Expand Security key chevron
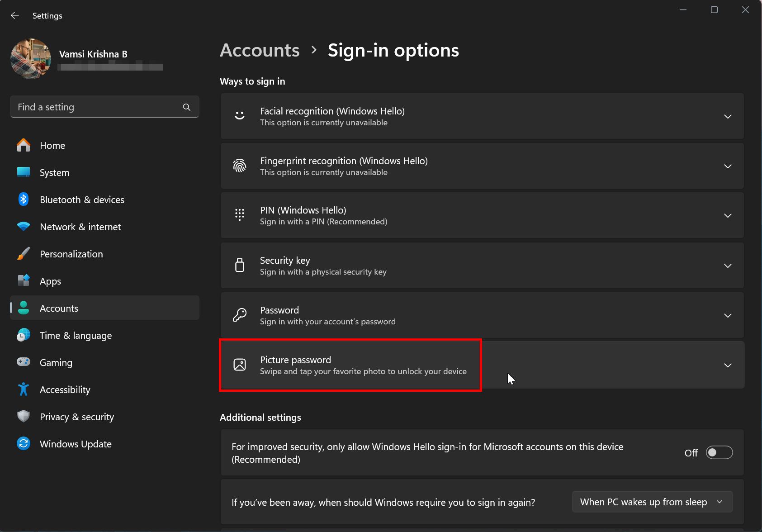 [x=728, y=266]
